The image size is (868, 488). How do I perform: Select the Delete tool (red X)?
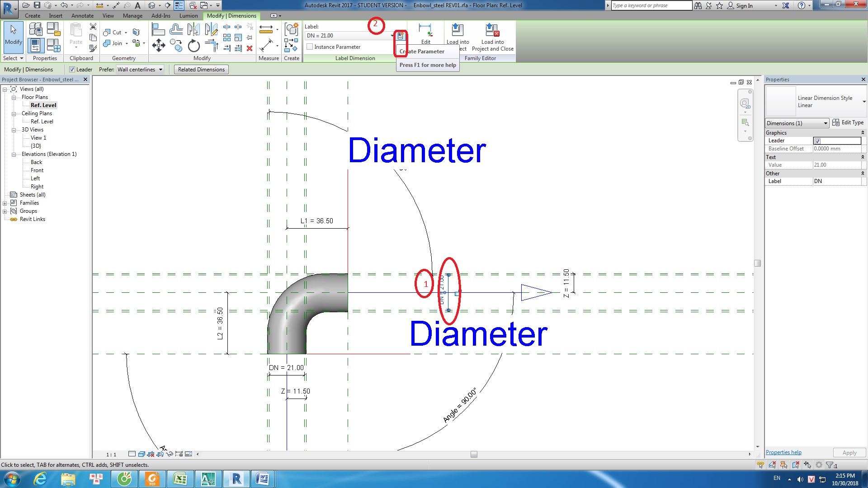[250, 48]
